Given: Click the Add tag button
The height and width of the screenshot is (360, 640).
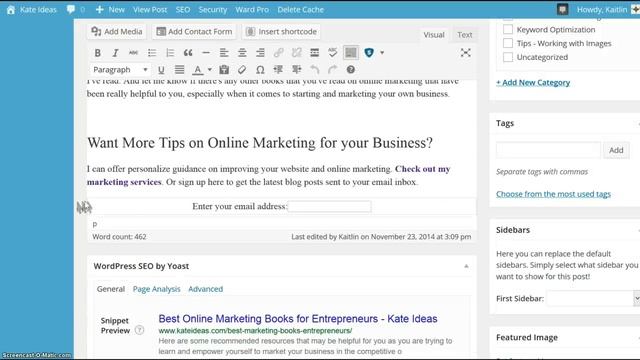Looking at the screenshot, I should point(616,150).
